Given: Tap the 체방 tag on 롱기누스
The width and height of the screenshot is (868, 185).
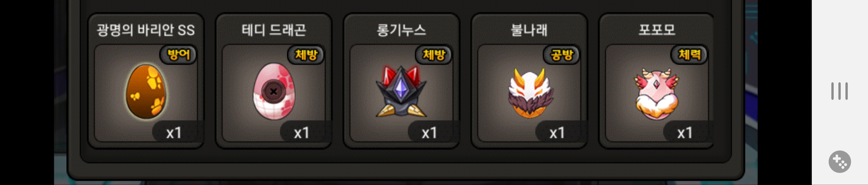Looking at the screenshot, I should pyautogui.click(x=433, y=55).
